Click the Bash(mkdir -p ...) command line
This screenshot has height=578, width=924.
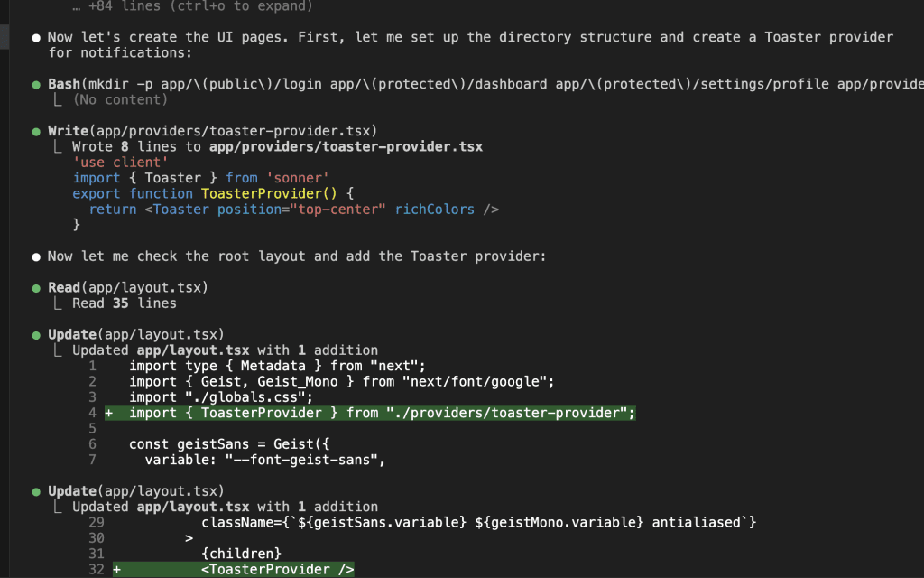484,84
